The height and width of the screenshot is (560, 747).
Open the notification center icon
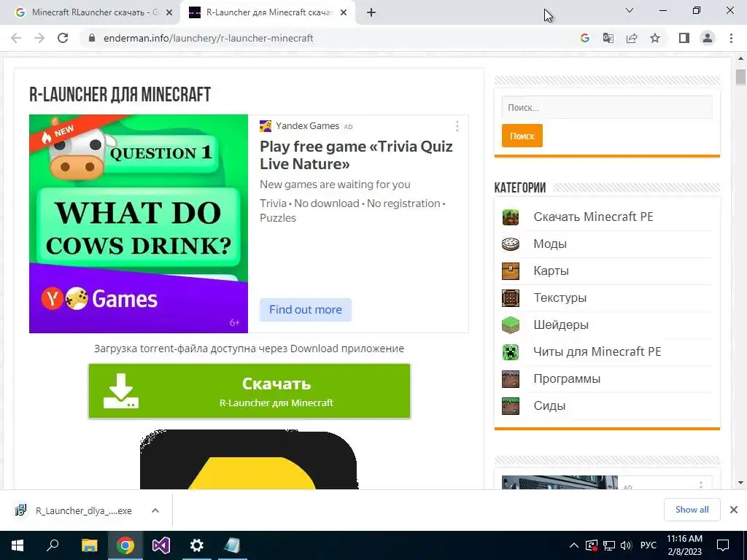pyautogui.click(x=723, y=545)
